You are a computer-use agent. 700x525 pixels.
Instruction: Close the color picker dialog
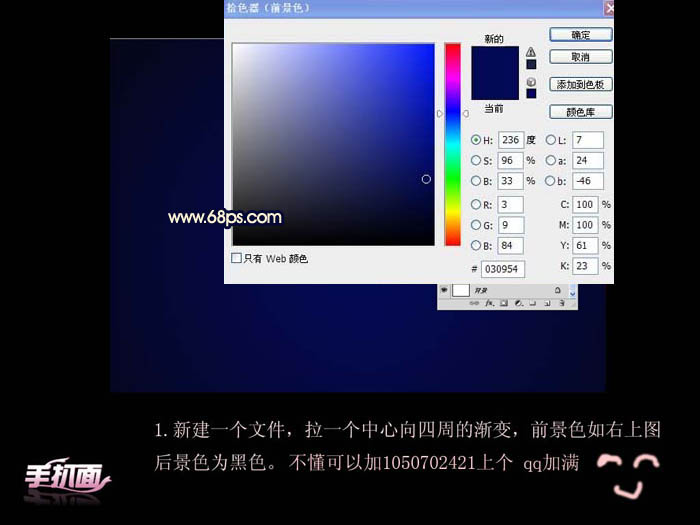(609, 8)
